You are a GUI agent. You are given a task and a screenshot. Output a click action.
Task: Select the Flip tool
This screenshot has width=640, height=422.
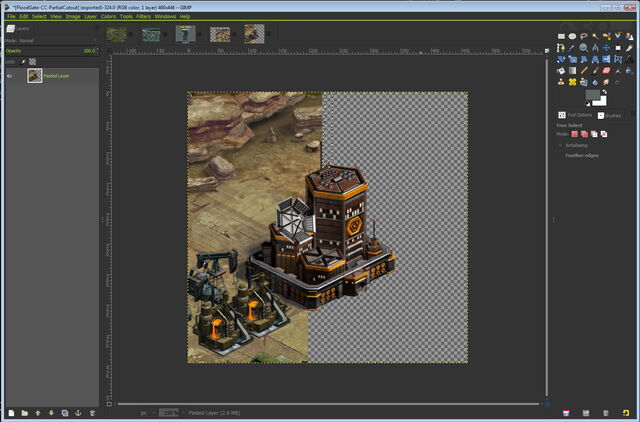[606, 59]
